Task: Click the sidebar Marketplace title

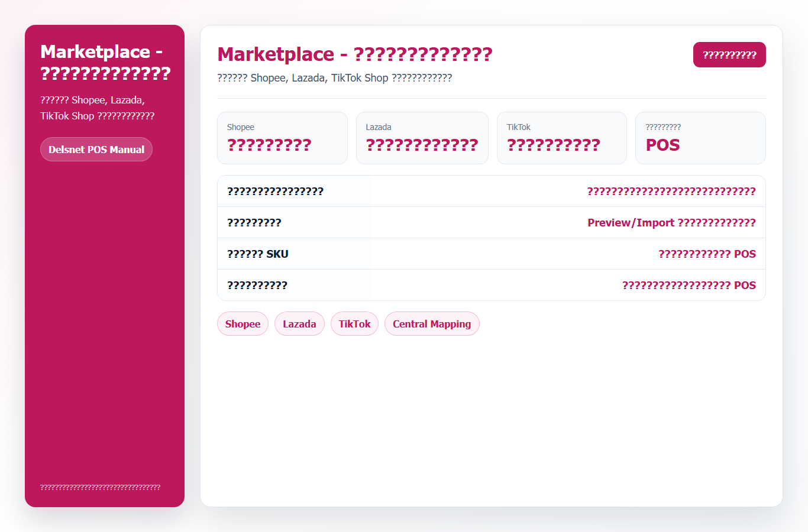Action: click(105, 63)
